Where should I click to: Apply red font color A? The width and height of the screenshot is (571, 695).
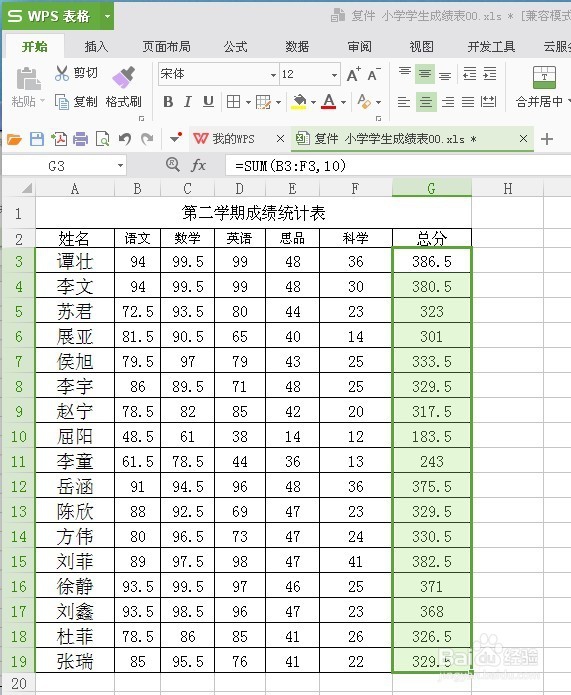pyautogui.click(x=329, y=102)
